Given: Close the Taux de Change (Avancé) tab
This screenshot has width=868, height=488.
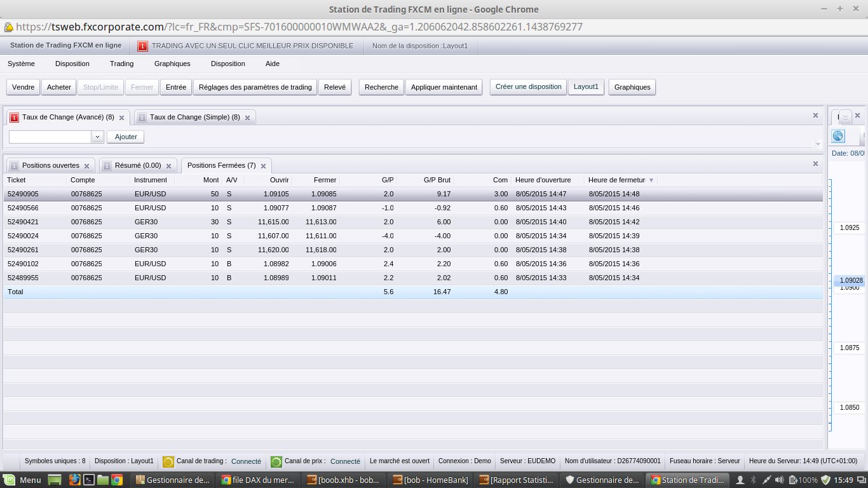Looking at the screenshot, I should [x=121, y=118].
